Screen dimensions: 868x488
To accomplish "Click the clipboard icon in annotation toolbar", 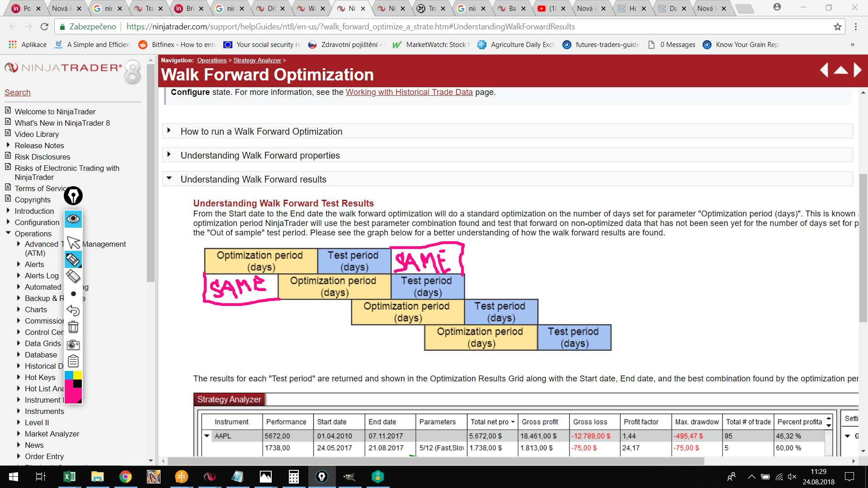I will coord(73,361).
